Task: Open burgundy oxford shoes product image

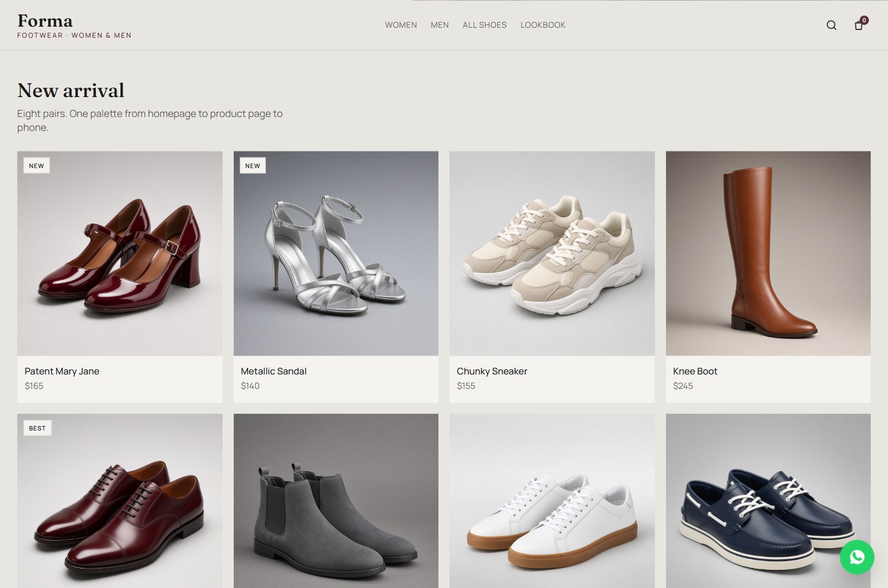Action: tap(120, 501)
